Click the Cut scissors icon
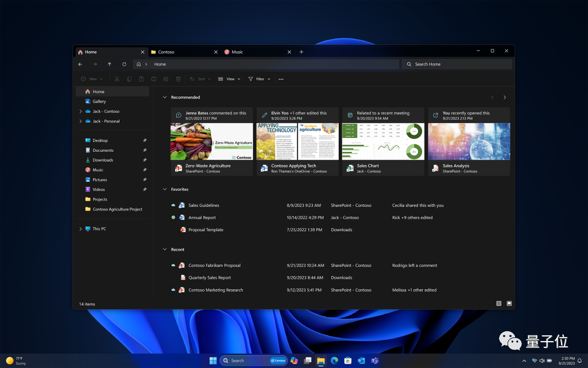Viewport: 588px width, 368px height. (x=117, y=79)
